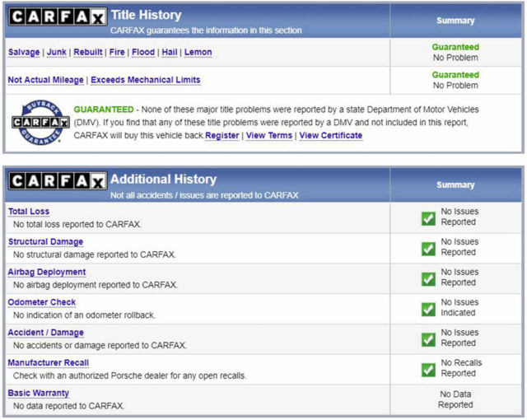This screenshot has width=527, height=420.
Task: Open the Junk title link
Action: [x=57, y=52]
